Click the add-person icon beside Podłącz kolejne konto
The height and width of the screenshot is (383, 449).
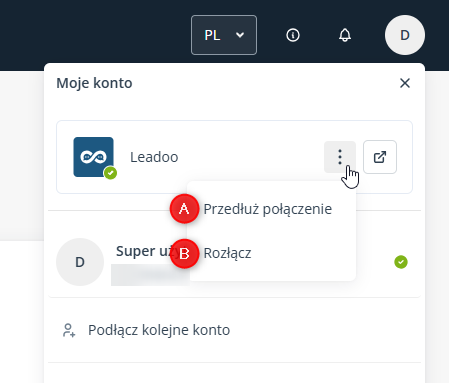69,330
